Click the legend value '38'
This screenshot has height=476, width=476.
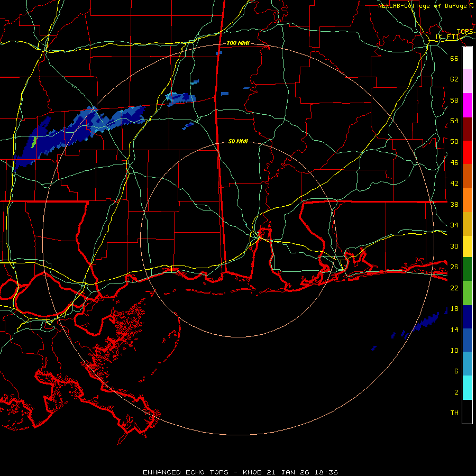[x=454, y=204]
